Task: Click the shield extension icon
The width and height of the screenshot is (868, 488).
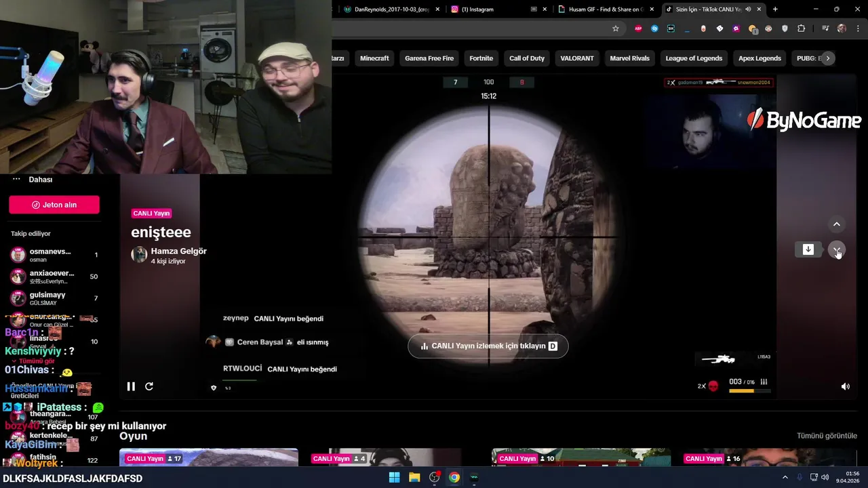Action: pos(785,28)
